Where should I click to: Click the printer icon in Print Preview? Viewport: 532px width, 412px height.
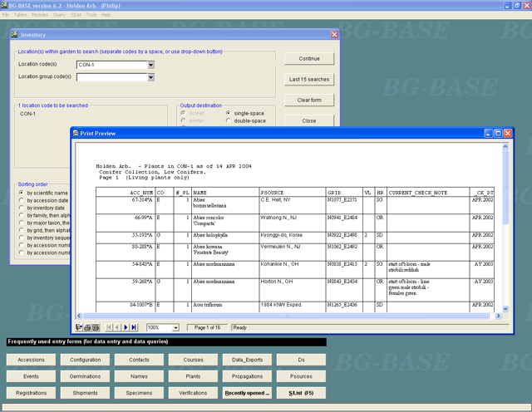click(87, 327)
